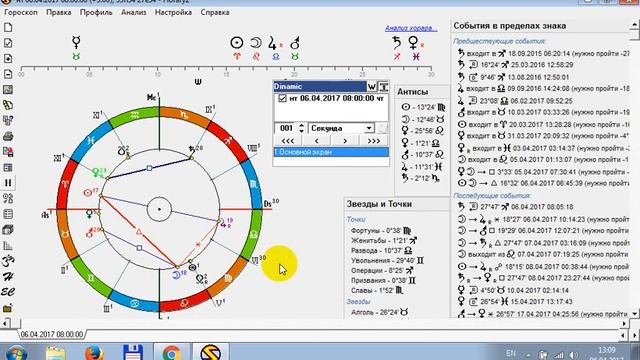Click the 001 step value stepper arrows
Image resolution: width=640 pixels, height=360 pixels.
301,128
